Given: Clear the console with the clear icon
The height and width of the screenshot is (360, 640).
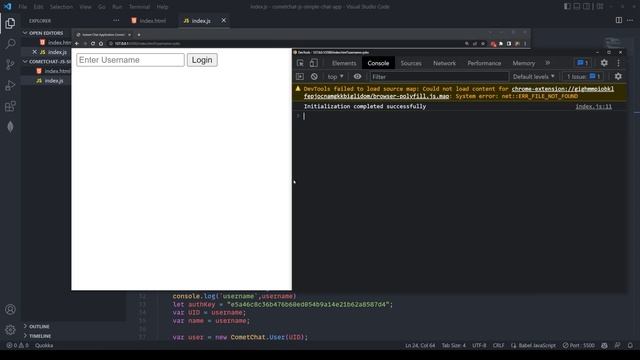Looking at the screenshot, I should point(314,76).
